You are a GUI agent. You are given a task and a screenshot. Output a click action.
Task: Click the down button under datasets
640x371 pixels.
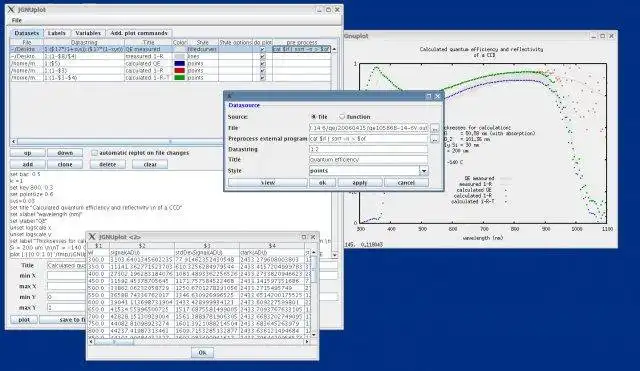click(65, 153)
